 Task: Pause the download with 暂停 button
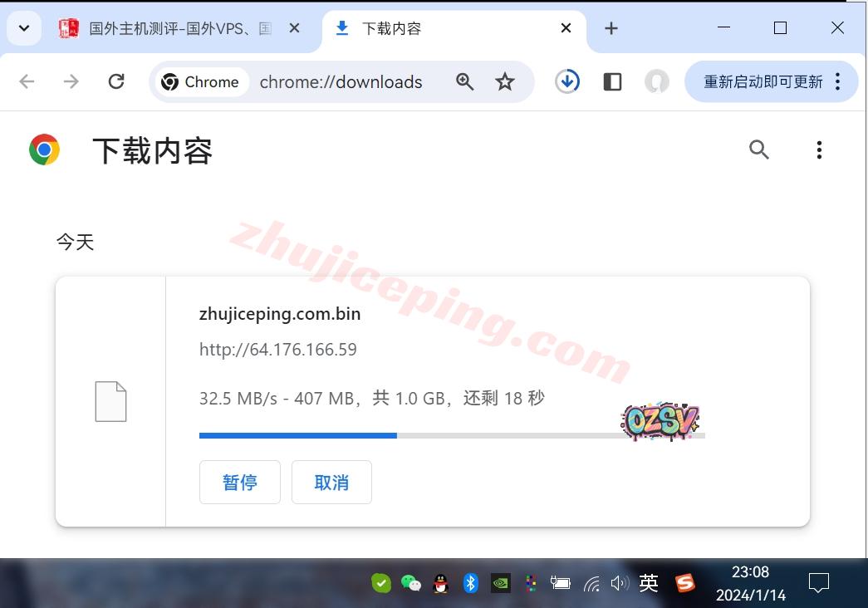coord(240,483)
